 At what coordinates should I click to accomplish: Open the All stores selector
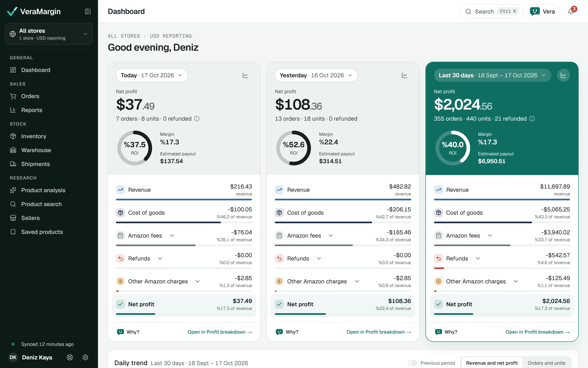pos(49,34)
